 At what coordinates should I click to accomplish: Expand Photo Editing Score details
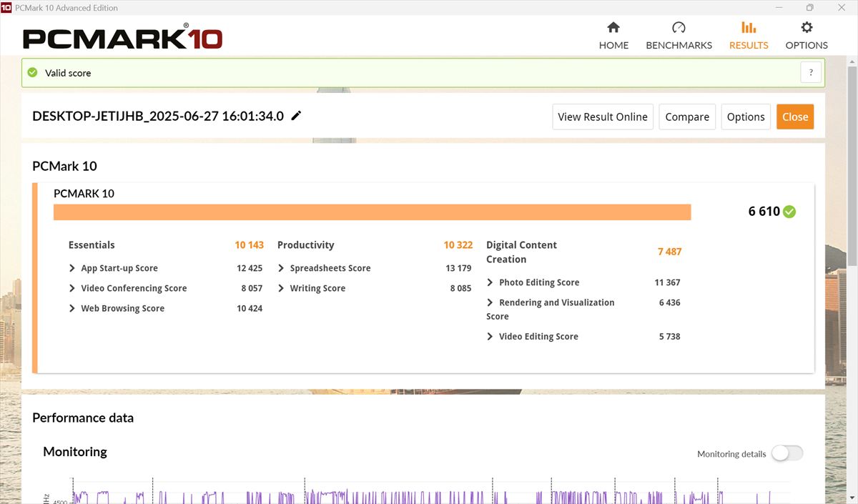pyautogui.click(x=490, y=282)
